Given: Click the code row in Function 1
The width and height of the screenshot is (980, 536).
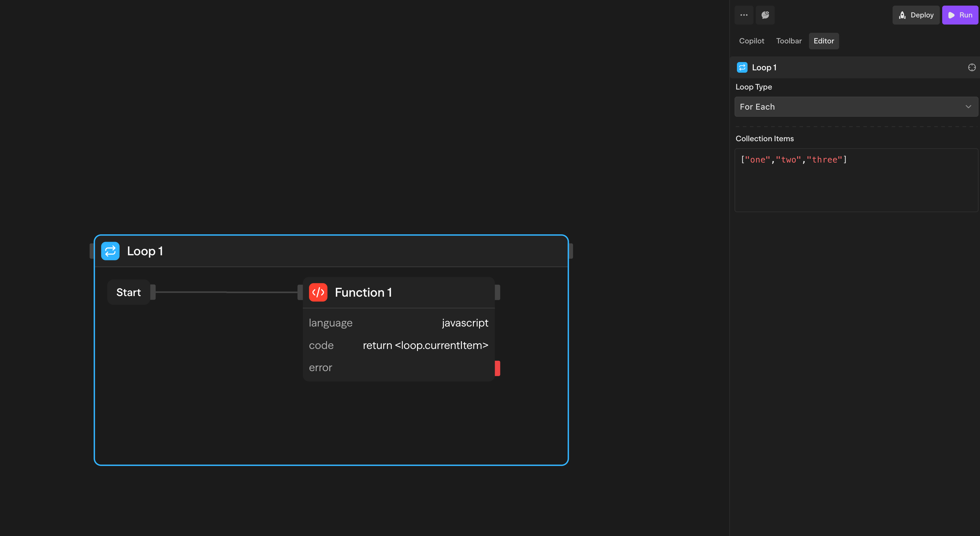Looking at the screenshot, I should pyautogui.click(x=398, y=345).
